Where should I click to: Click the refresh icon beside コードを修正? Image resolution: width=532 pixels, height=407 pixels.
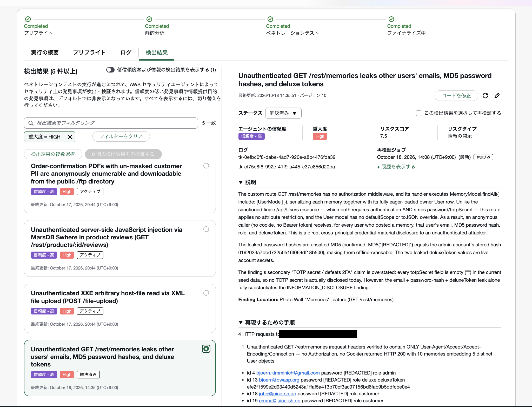485,96
